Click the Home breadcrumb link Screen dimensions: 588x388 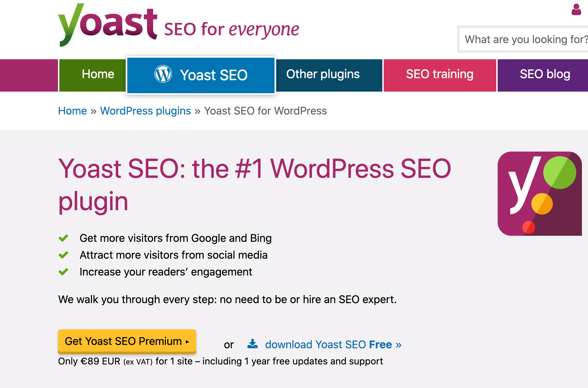[x=72, y=111]
